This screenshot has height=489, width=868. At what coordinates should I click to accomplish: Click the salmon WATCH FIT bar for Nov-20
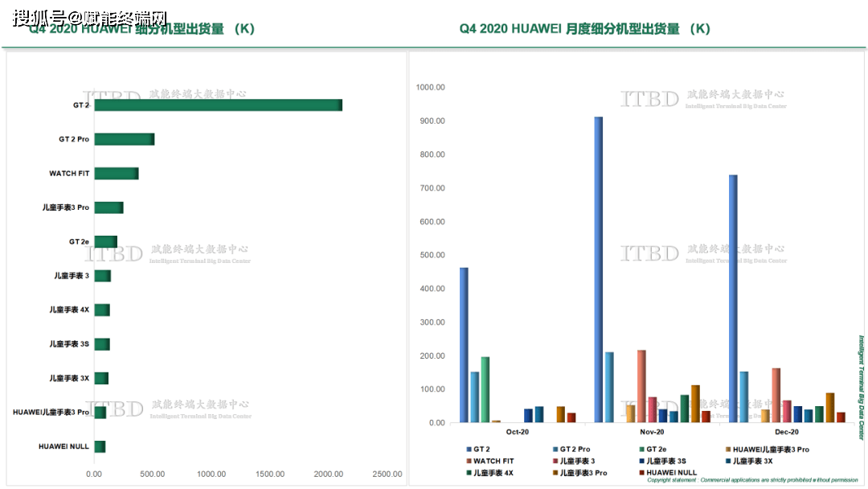(641, 387)
